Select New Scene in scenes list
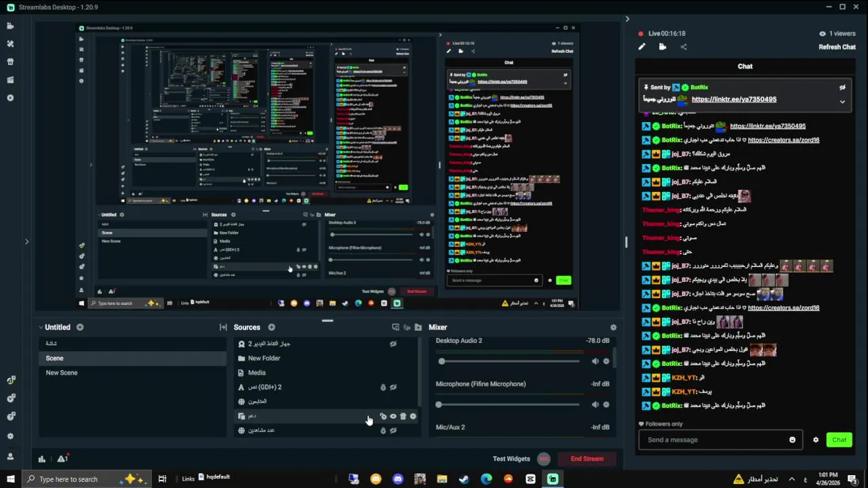The height and width of the screenshot is (488, 868). (132, 373)
